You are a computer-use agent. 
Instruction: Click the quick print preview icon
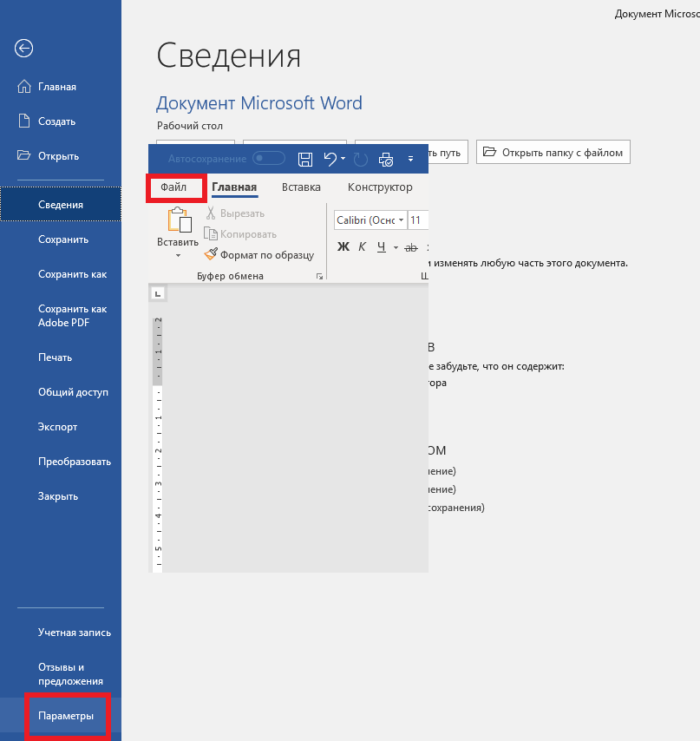[386, 159]
